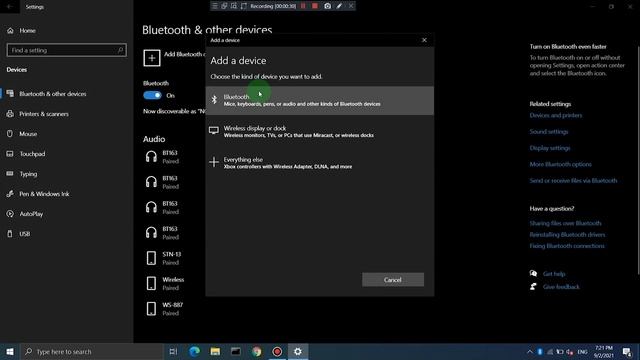640x360 pixels.
Task: Select Bluetooth device type in Add a device
Action: 320,100
